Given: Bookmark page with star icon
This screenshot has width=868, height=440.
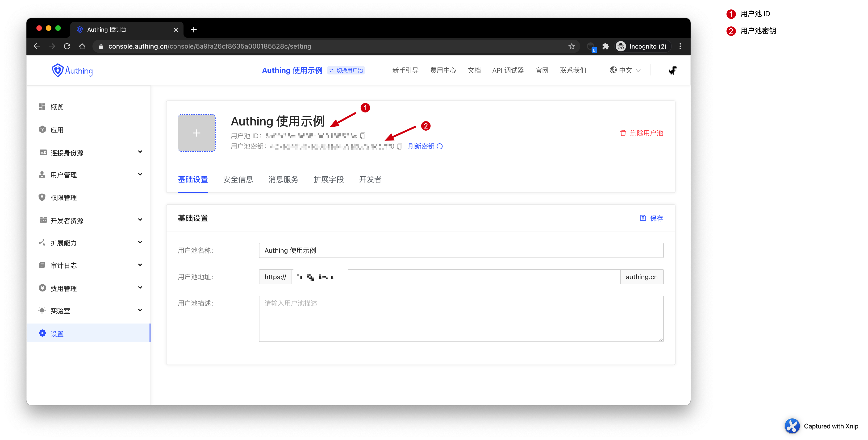Looking at the screenshot, I should (572, 46).
